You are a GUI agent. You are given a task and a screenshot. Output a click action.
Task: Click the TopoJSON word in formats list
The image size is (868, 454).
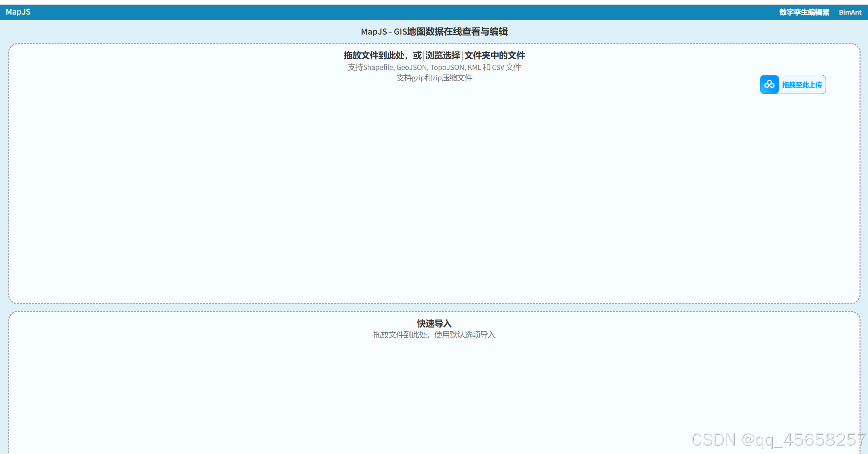tap(447, 67)
